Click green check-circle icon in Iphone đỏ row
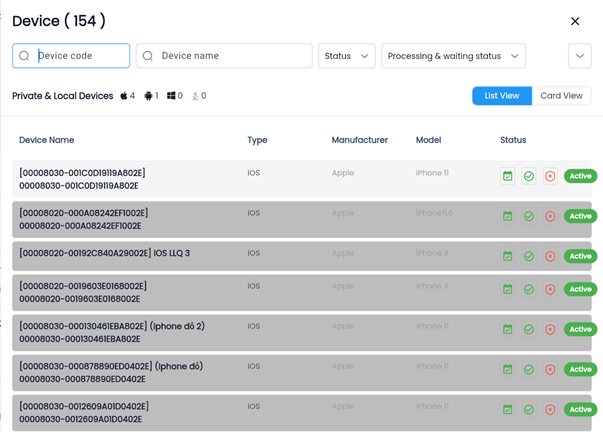603x432 pixels. pos(529,369)
